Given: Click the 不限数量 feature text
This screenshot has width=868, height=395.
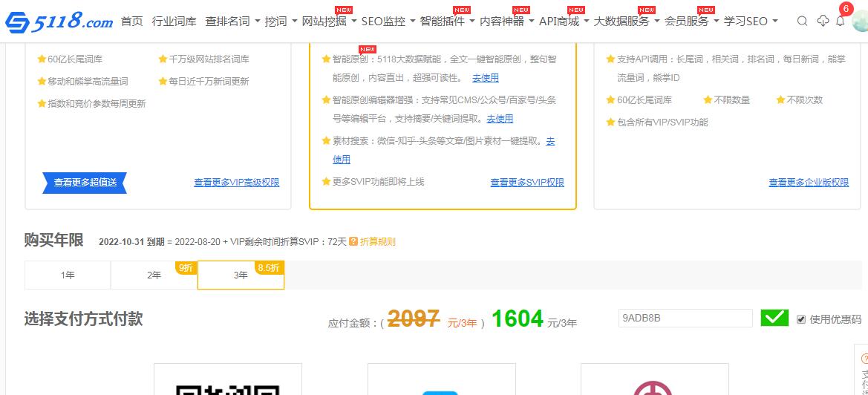Looking at the screenshot, I should 732,100.
